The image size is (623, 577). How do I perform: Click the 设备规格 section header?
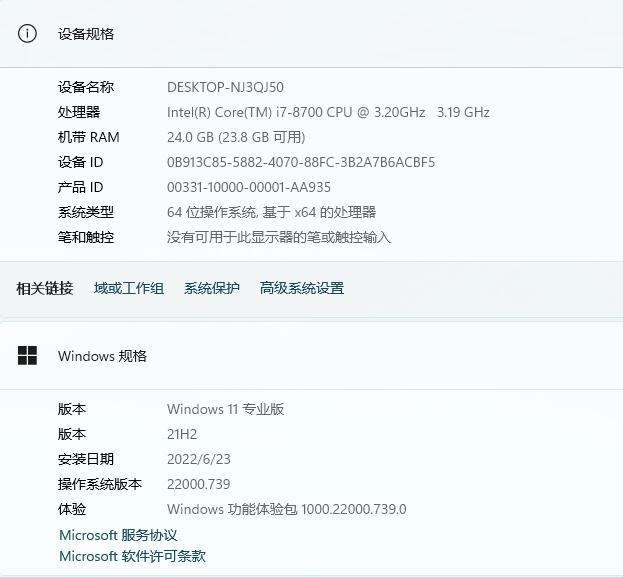pos(312,33)
